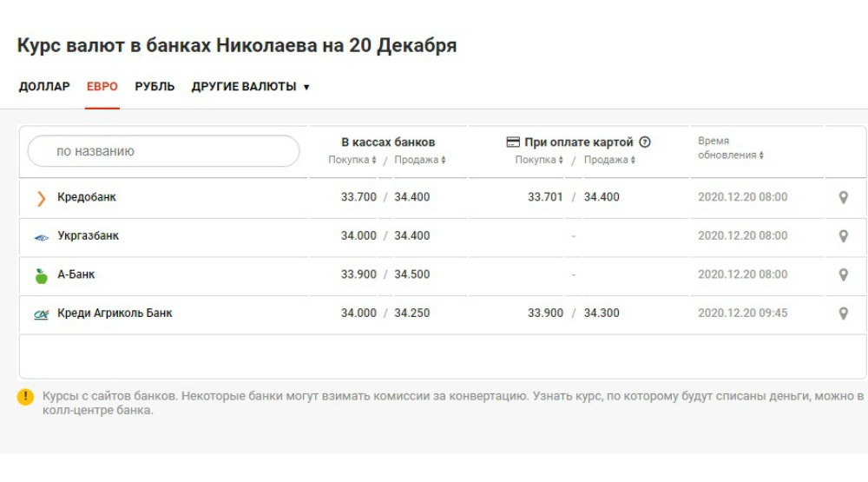Click the Кредобанк orange logo icon
Image resolution: width=868 pixels, height=482 pixels.
click(x=41, y=198)
